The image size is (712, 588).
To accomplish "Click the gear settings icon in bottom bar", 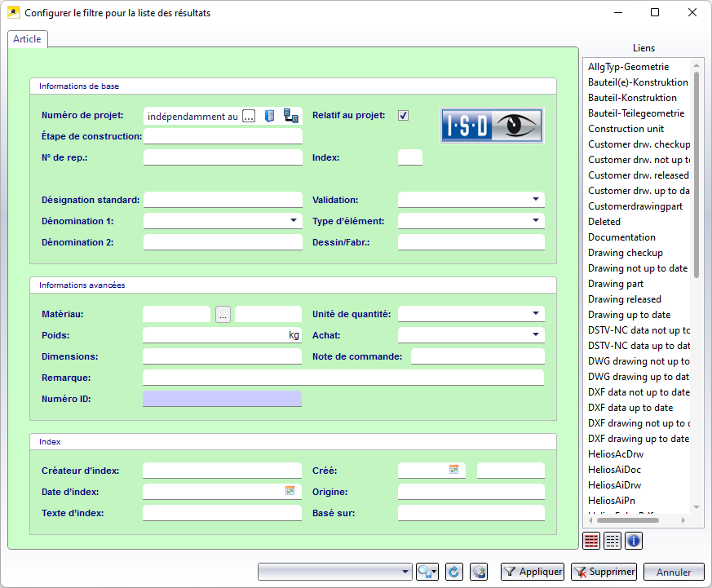I will point(479,572).
